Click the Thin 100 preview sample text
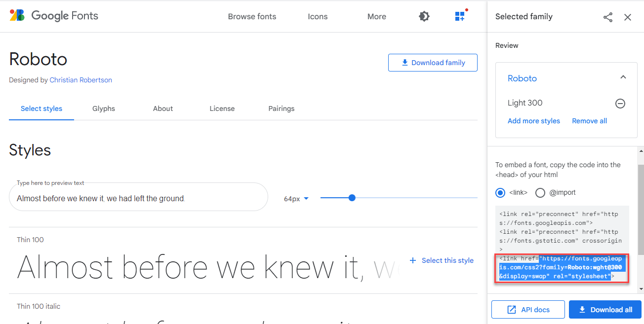644x324 pixels. pos(207,268)
